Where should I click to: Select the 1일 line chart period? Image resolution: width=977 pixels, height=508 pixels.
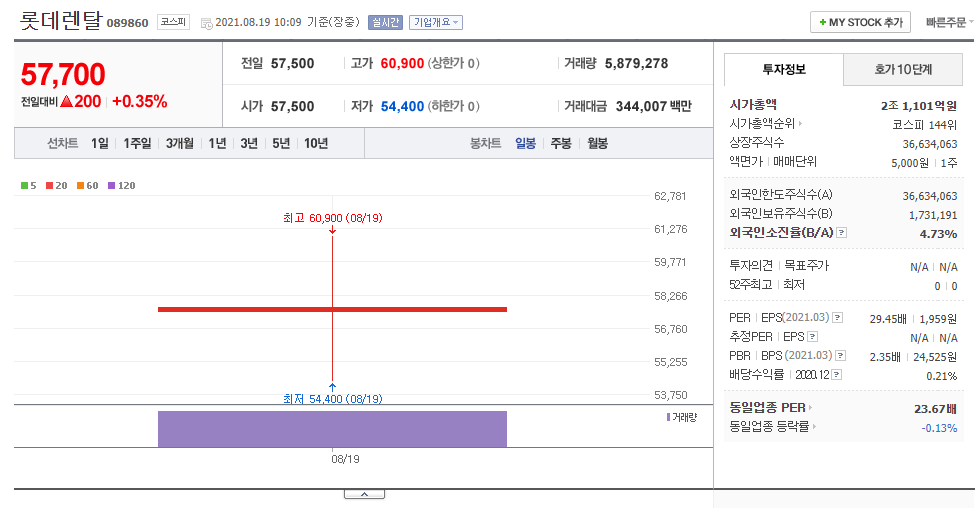pyautogui.click(x=100, y=143)
